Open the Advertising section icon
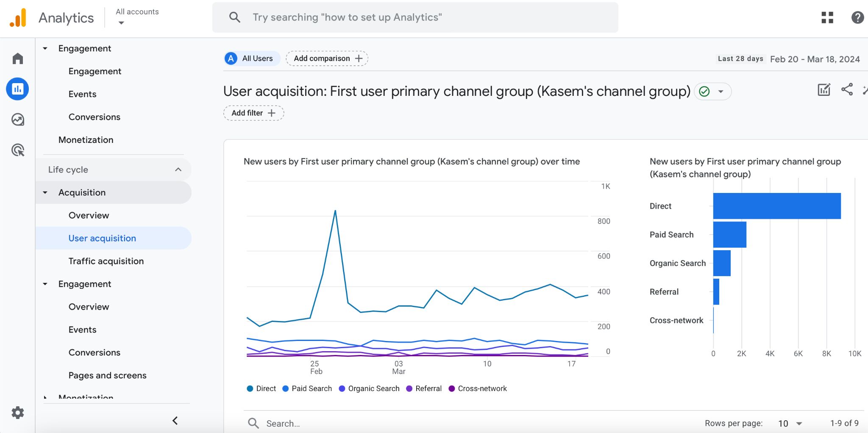Image resolution: width=868 pixels, height=433 pixels. (x=17, y=150)
